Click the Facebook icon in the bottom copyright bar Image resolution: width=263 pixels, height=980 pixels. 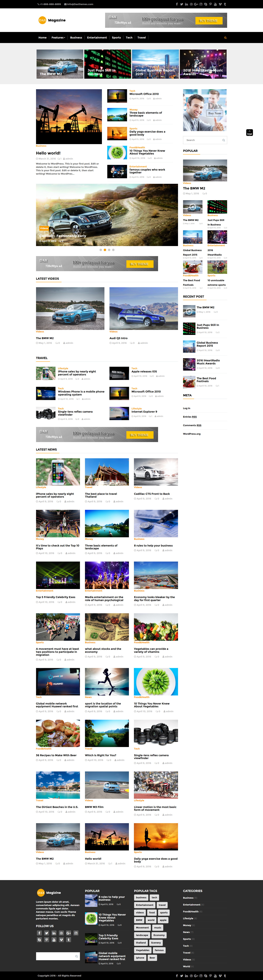click(x=177, y=975)
